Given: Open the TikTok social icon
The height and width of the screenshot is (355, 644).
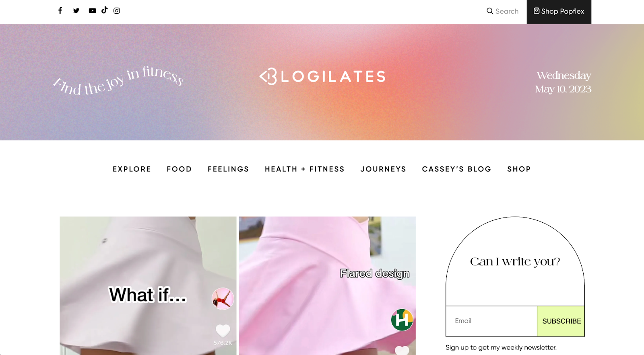Looking at the screenshot, I should pos(105,10).
